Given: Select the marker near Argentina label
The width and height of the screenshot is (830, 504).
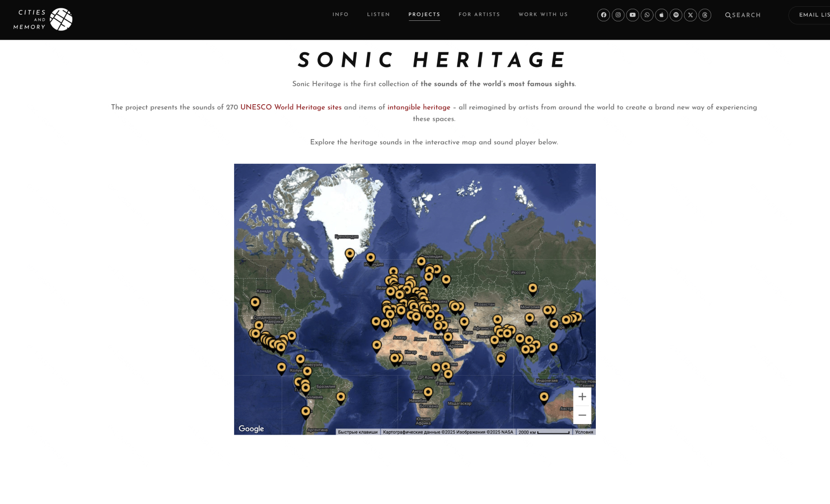Looking at the screenshot, I should pos(305,413).
